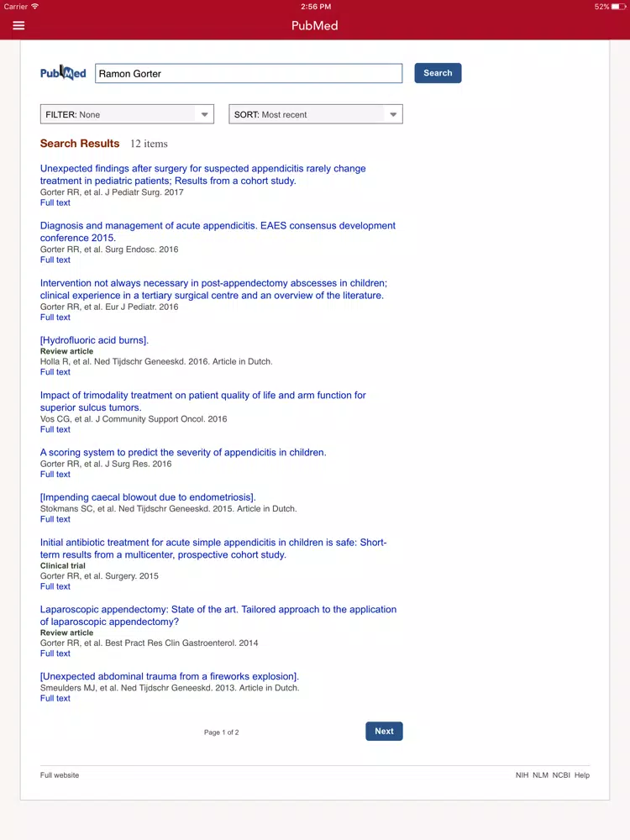
Task: Open the hamburger menu
Action: (18, 25)
